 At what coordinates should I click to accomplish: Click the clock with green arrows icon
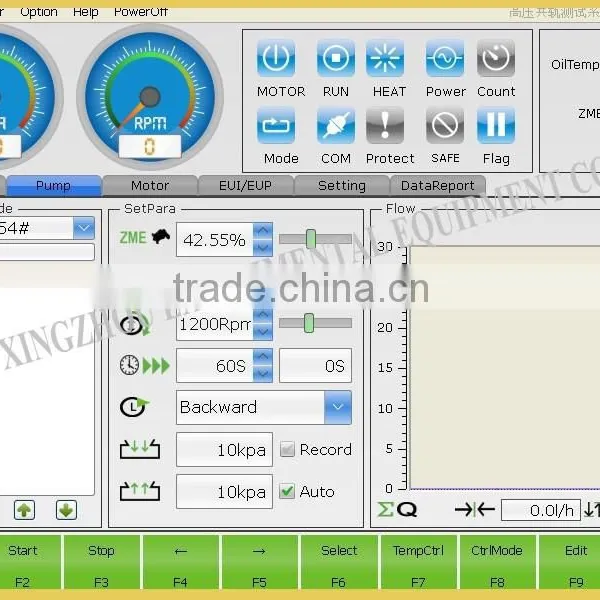point(144,365)
